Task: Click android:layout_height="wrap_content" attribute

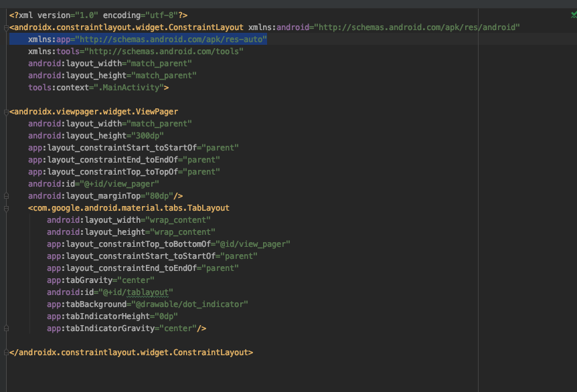Action: [131, 232]
